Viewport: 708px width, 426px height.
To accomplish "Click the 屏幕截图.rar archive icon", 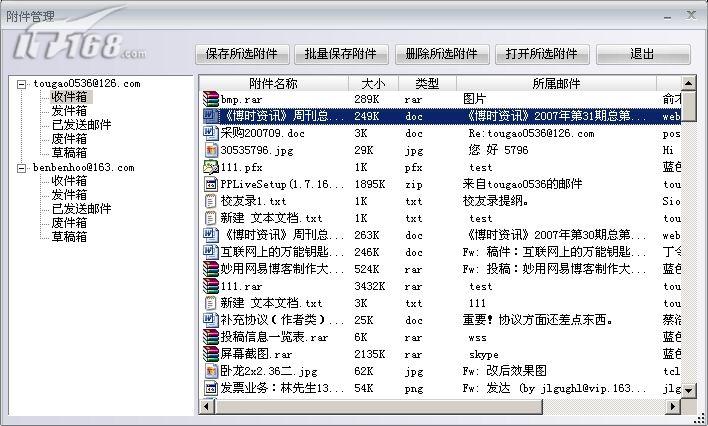I will click(210, 353).
